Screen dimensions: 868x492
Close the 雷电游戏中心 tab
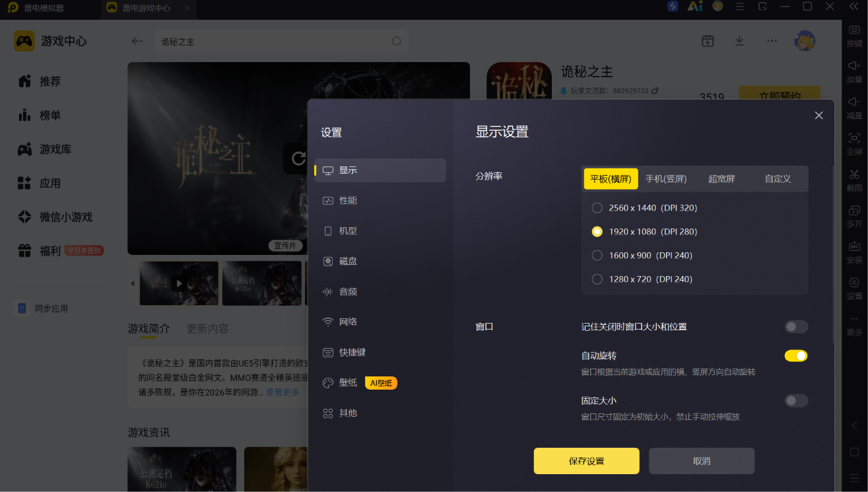click(x=187, y=9)
